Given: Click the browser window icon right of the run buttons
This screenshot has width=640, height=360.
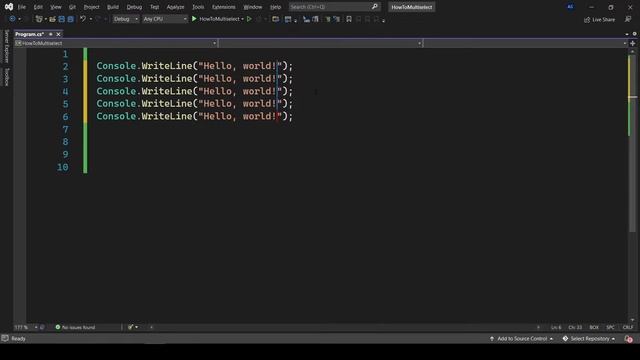Looking at the screenshot, I should point(276,19).
